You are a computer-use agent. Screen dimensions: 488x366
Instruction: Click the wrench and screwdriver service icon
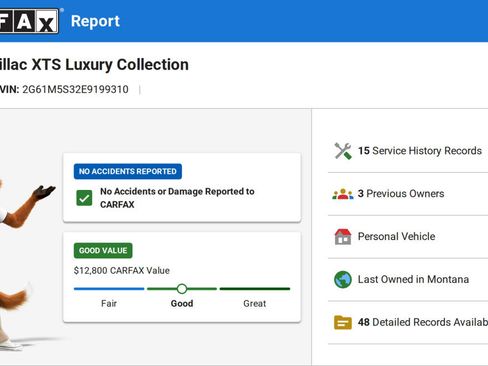(x=343, y=151)
